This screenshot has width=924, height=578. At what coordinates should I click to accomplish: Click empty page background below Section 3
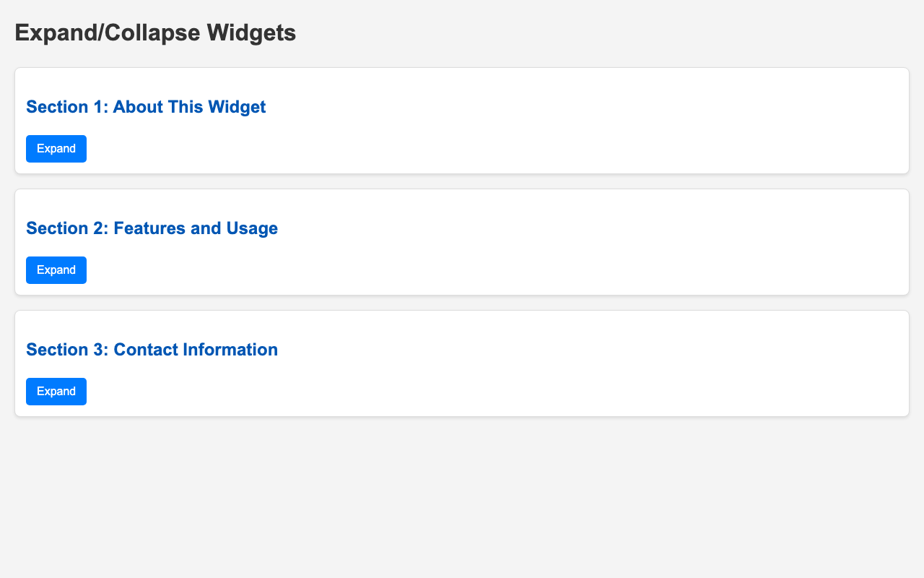click(x=462, y=499)
